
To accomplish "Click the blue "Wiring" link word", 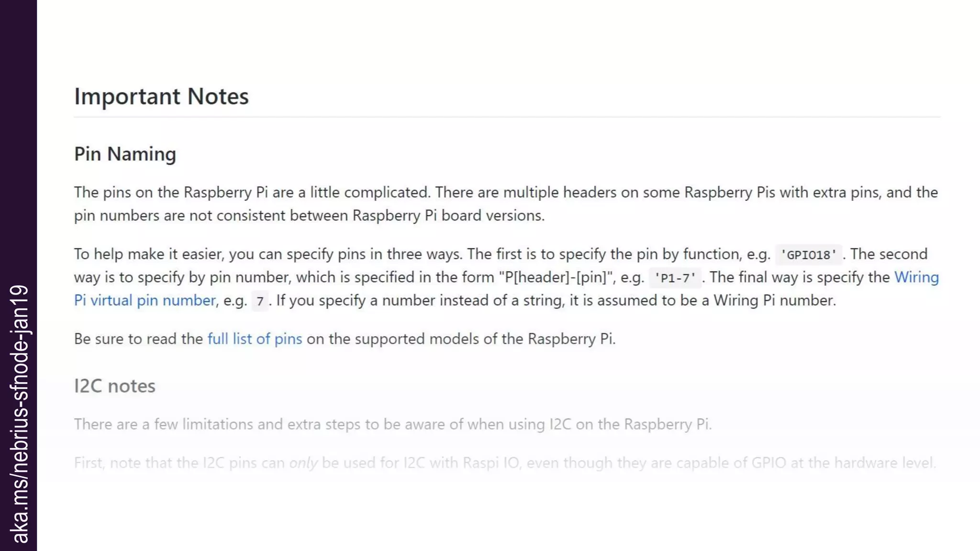I will [916, 277].
